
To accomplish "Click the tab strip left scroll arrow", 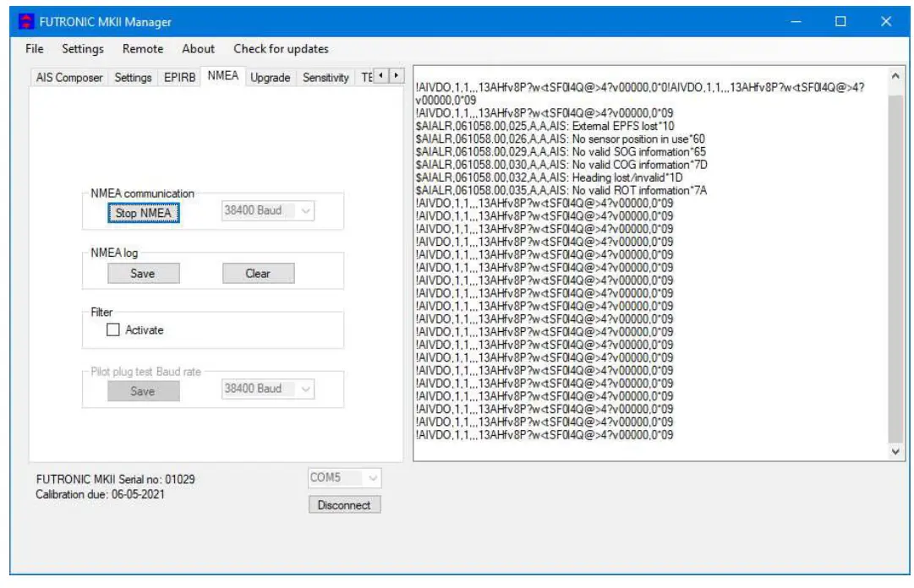I will (x=381, y=75).
